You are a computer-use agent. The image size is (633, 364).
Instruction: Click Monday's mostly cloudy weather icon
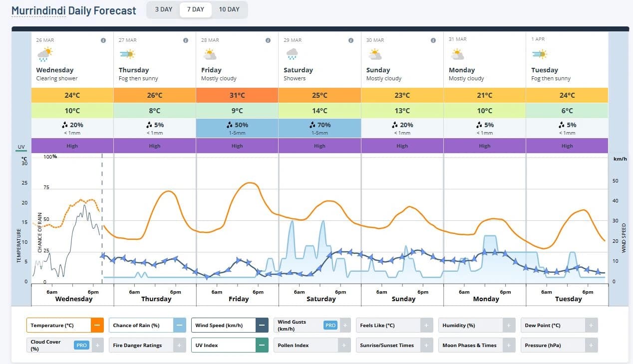[x=457, y=54]
